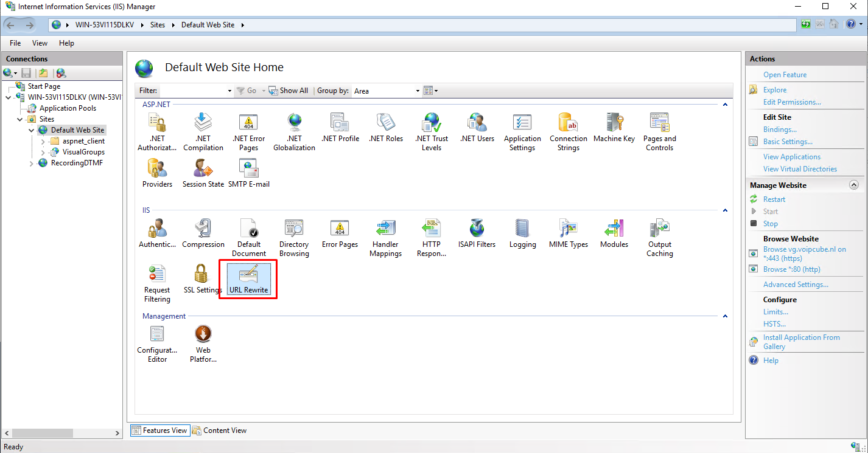This screenshot has width=868, height=453.
Task: Open the Logging feature
Action: (522, 233)
